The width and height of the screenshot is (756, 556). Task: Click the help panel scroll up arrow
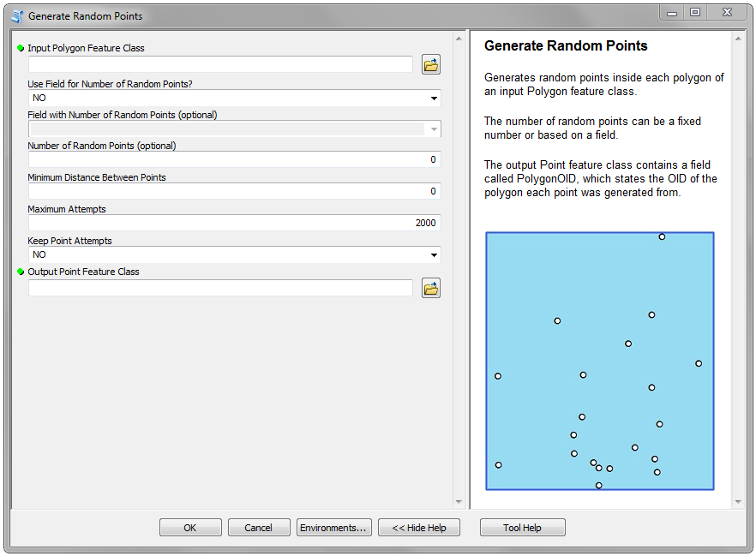click(x=738, y=39)
